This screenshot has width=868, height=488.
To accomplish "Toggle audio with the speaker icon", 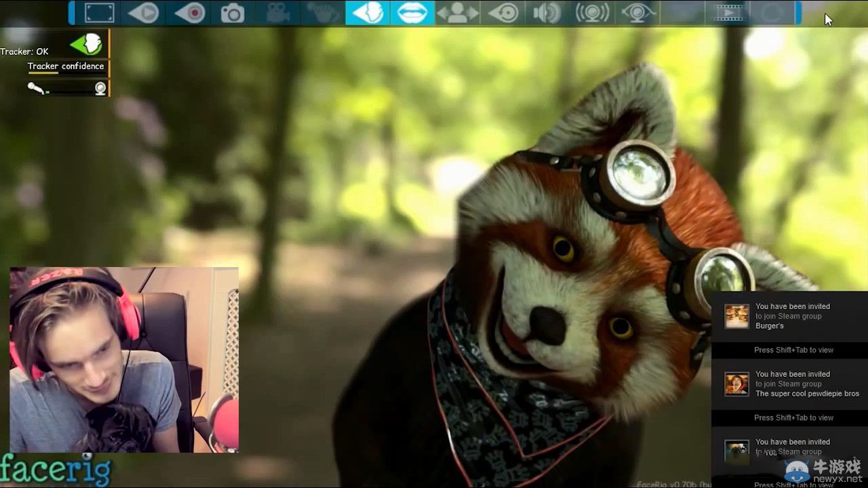I will [547, 13].
